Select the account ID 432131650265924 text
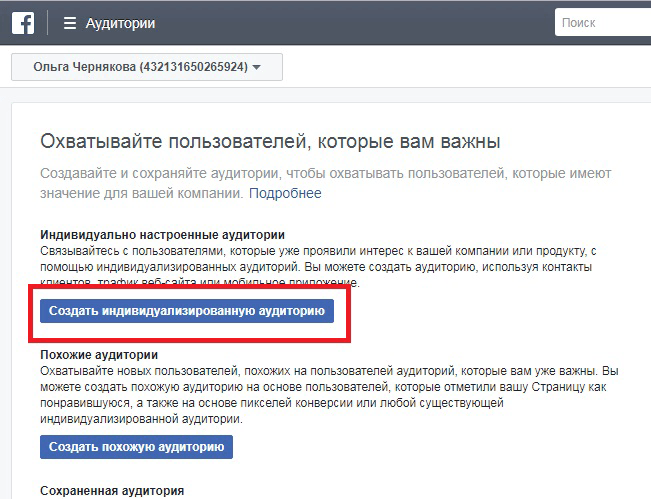 point(193,67)
